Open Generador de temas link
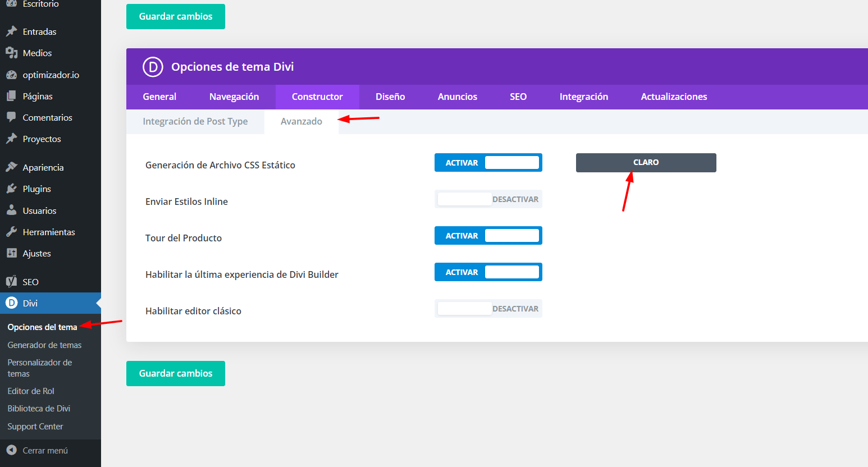This screenshot has height=467, width=868. [x=44, y=345]
